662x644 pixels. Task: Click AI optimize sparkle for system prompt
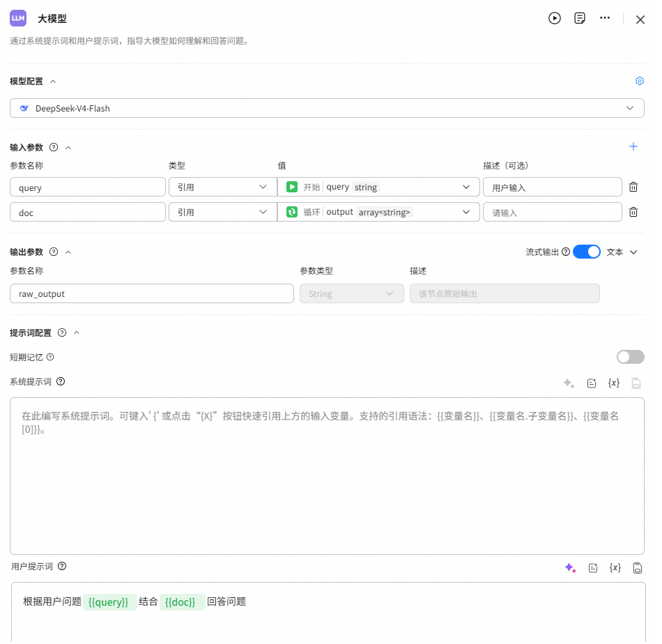point(569,383)
